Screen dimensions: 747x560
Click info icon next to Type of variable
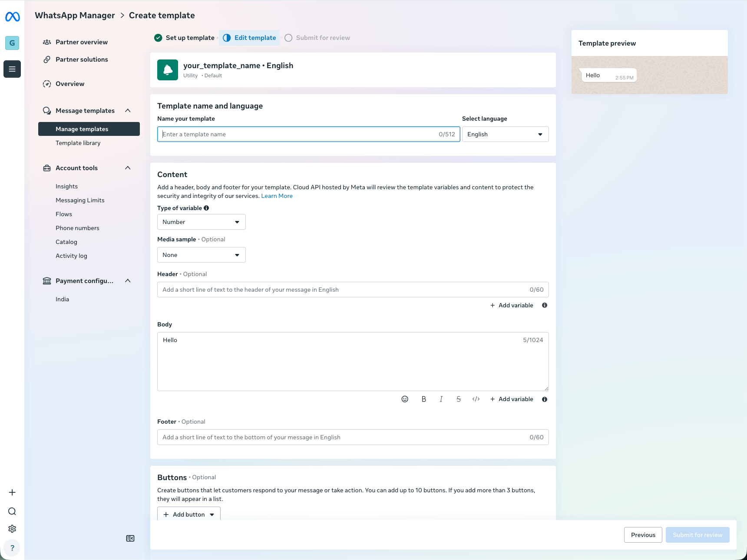point(206,208)
